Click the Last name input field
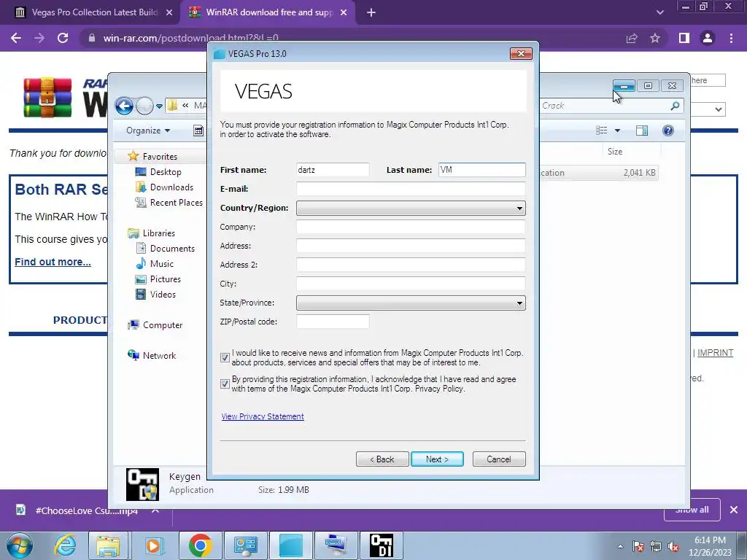Image resolution: width=747 pixels, height=560 pixels. coord(481,169)
